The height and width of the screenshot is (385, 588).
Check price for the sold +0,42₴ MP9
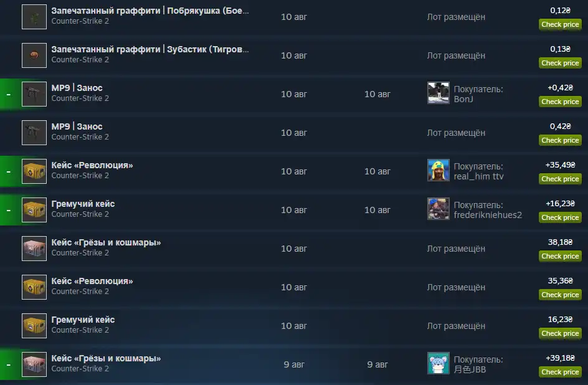point(560,102)
